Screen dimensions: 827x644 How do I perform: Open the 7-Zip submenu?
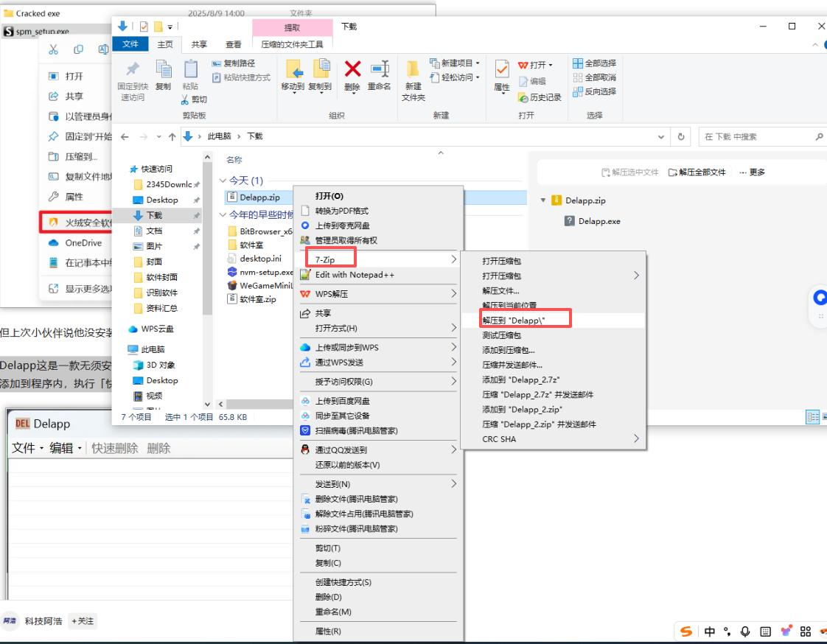click(378, 259)
